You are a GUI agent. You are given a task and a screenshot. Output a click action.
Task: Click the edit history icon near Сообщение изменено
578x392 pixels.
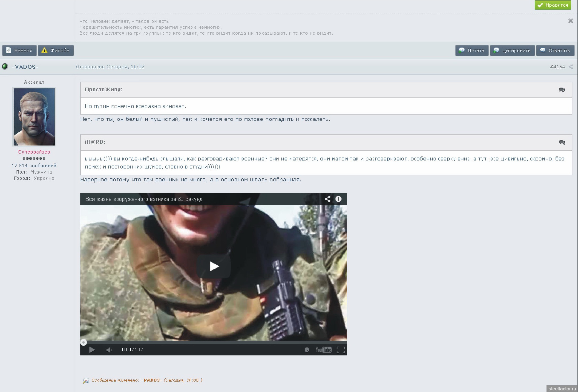tap(86, 381)
